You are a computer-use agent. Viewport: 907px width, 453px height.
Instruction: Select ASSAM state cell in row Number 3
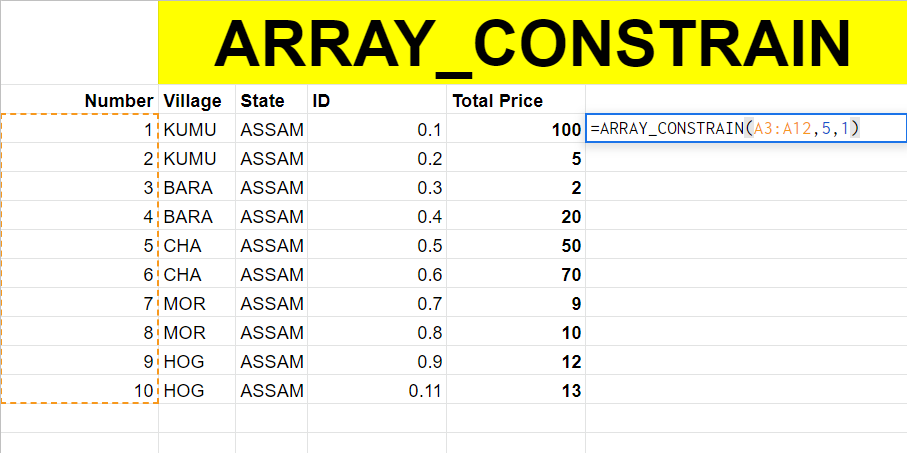click(x=271, y=186)
